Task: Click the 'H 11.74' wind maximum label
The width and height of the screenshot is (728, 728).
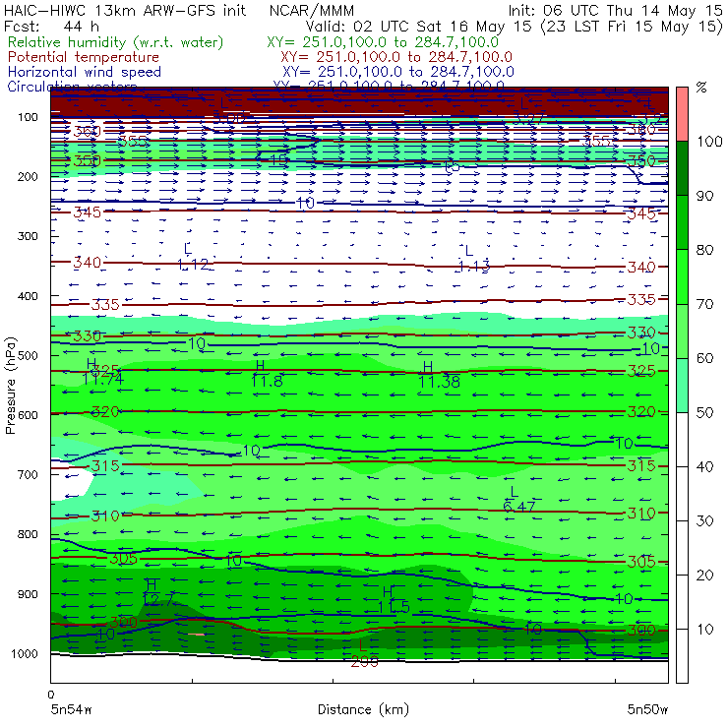Action: click(x=102, y=372)
